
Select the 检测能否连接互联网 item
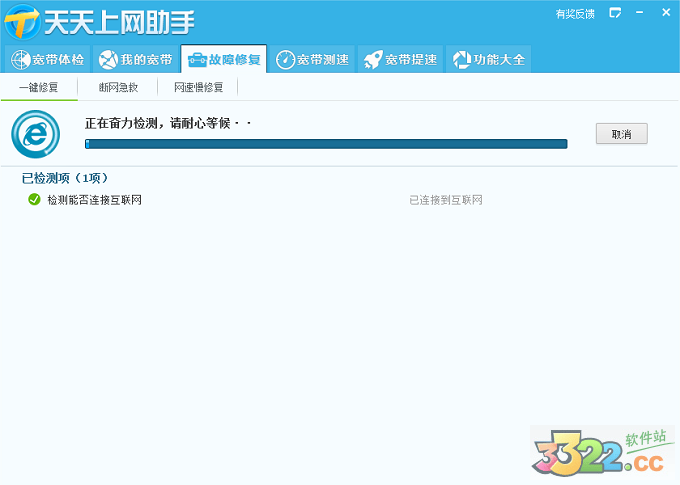(94, 200)
